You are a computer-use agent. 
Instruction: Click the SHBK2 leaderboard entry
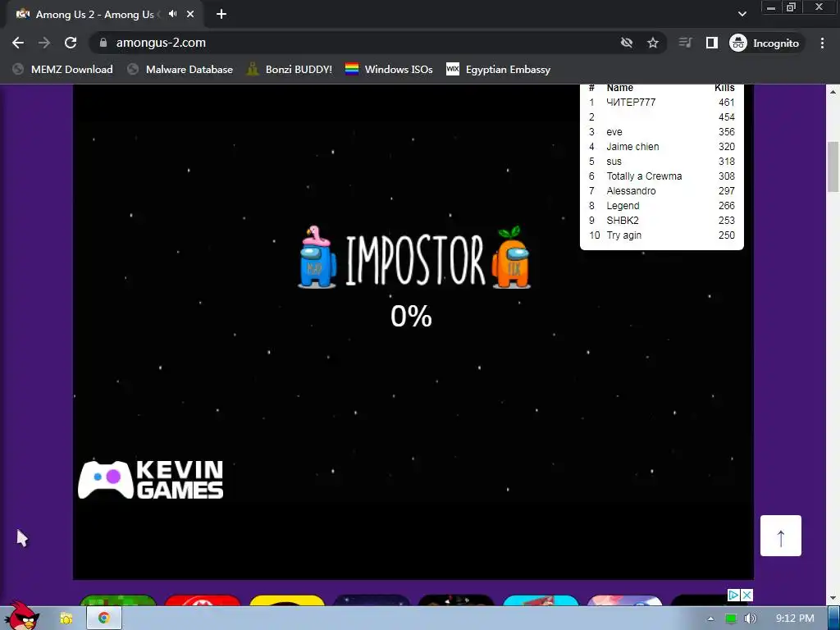tap(662, 220)
